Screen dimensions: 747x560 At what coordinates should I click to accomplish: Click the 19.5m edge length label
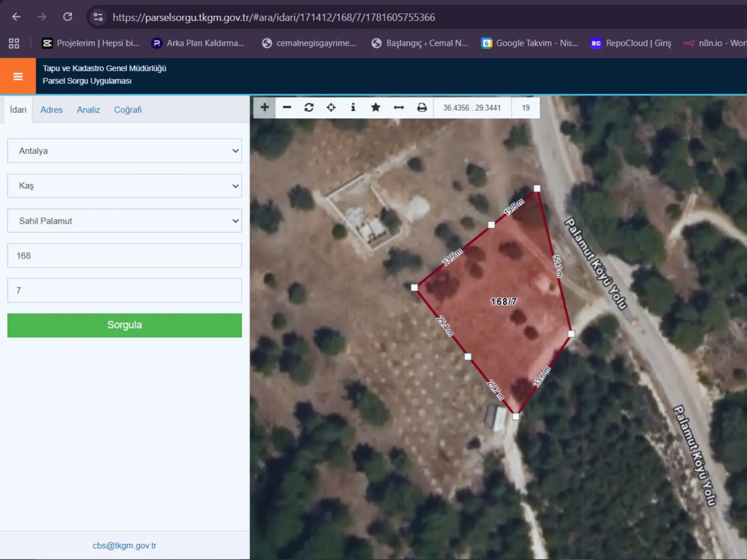pyautogui.click(x=514, y=207)
